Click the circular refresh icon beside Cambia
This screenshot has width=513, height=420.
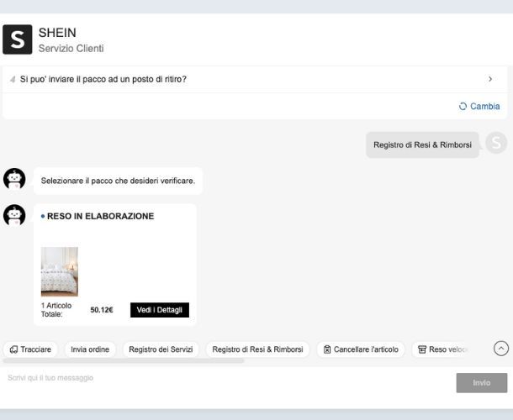coord(463,106)
